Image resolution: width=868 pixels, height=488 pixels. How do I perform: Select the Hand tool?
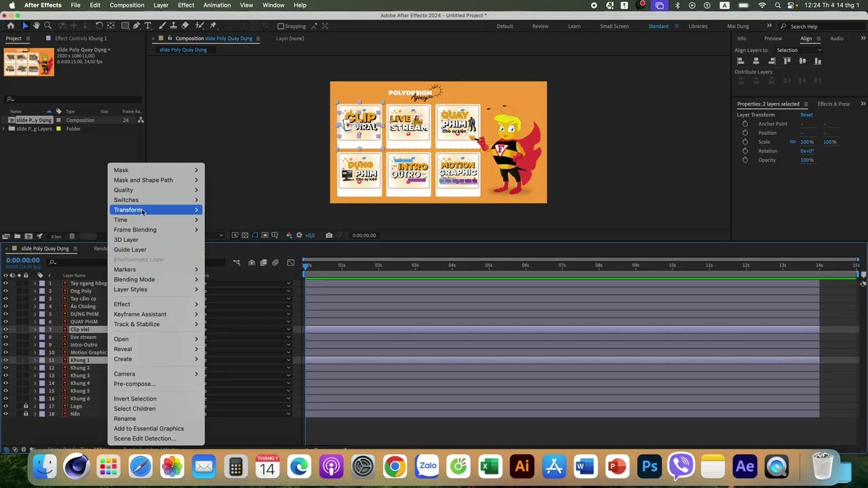point(37,26)
